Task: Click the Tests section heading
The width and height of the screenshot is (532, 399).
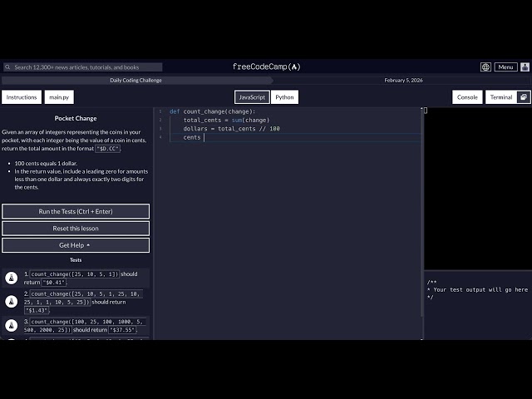Action: pyautogui.click(x=76, y=260)
